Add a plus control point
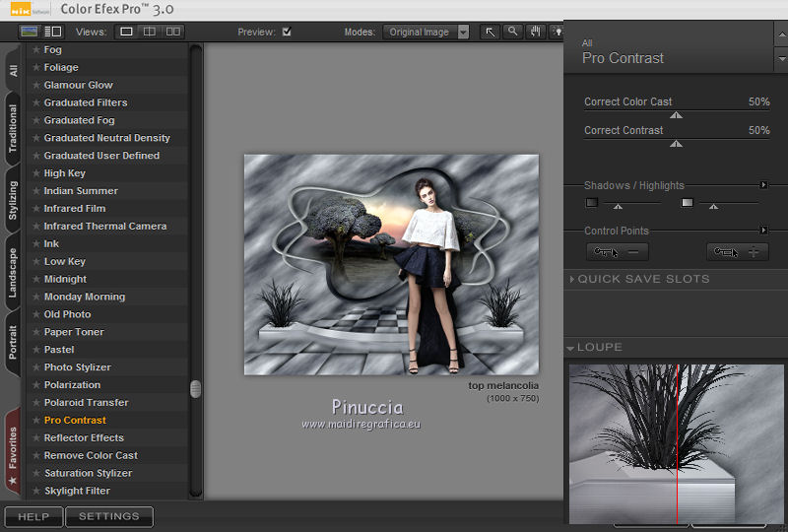788x532 pixels. point(738,252)
